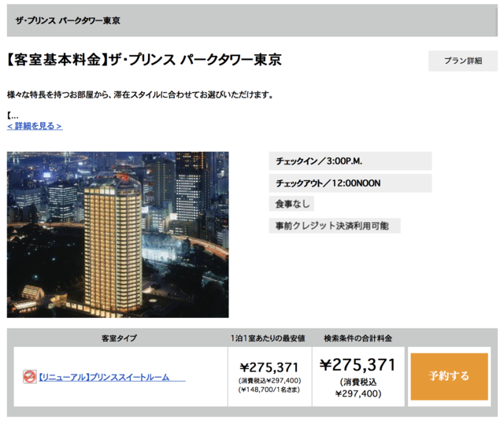Select the チェックアウト／12:00NOON label
Screen dimensions: 504x421
(350, 183)
